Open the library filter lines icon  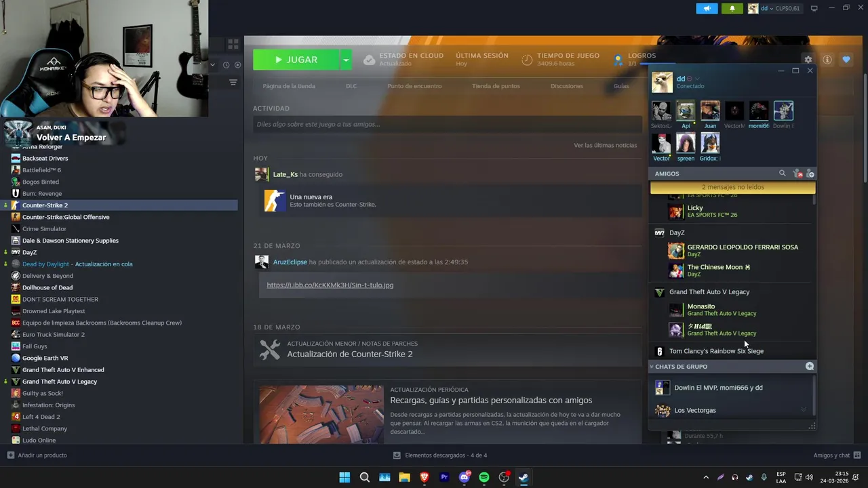pos(233,82)
